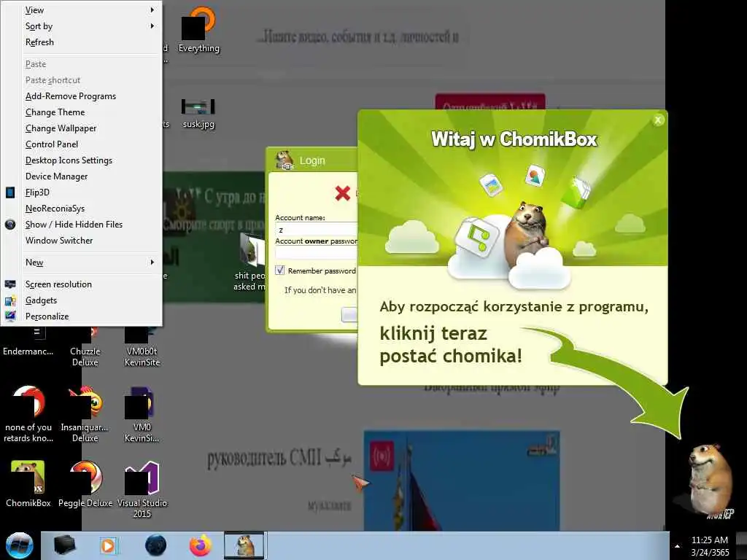Select the Flip3D menu entry
The width and height of the screenshot is (747, 560).
point(82,192)
